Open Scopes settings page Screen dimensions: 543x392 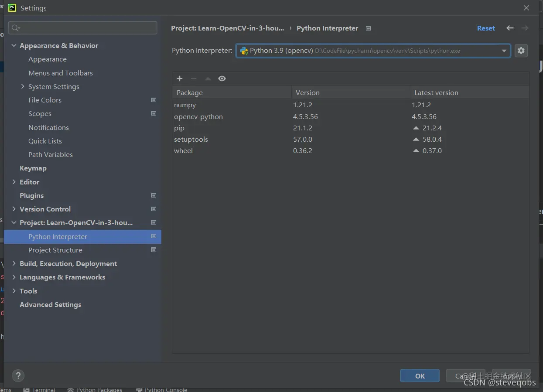tap(40, 114)
